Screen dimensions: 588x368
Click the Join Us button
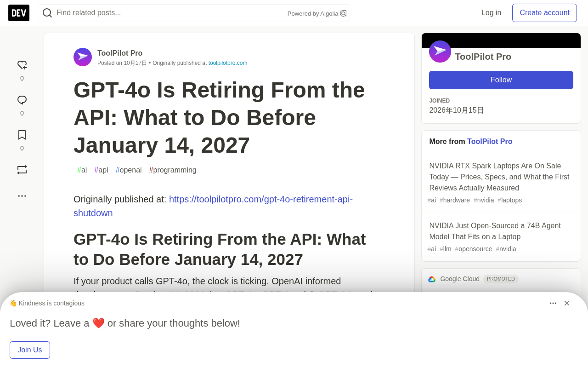(x=30, y=350)
